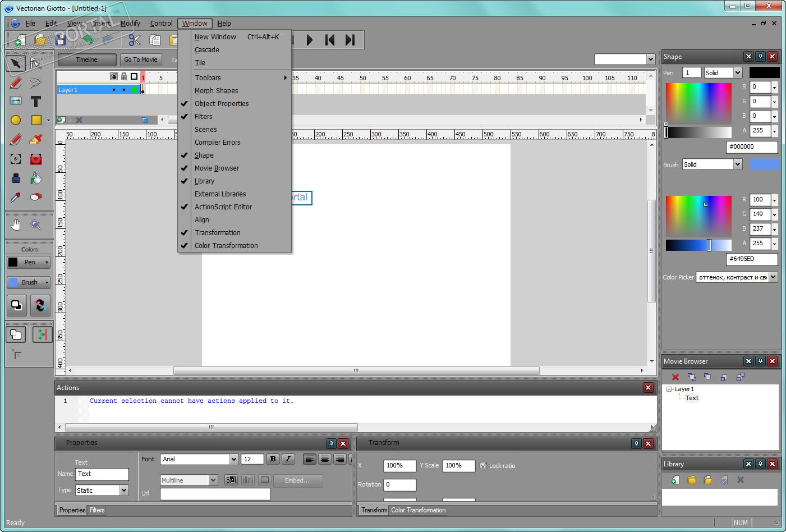This screenshot has width=786, height=532.
Task: Click the Rotation input field
Action: coord(400,485)
